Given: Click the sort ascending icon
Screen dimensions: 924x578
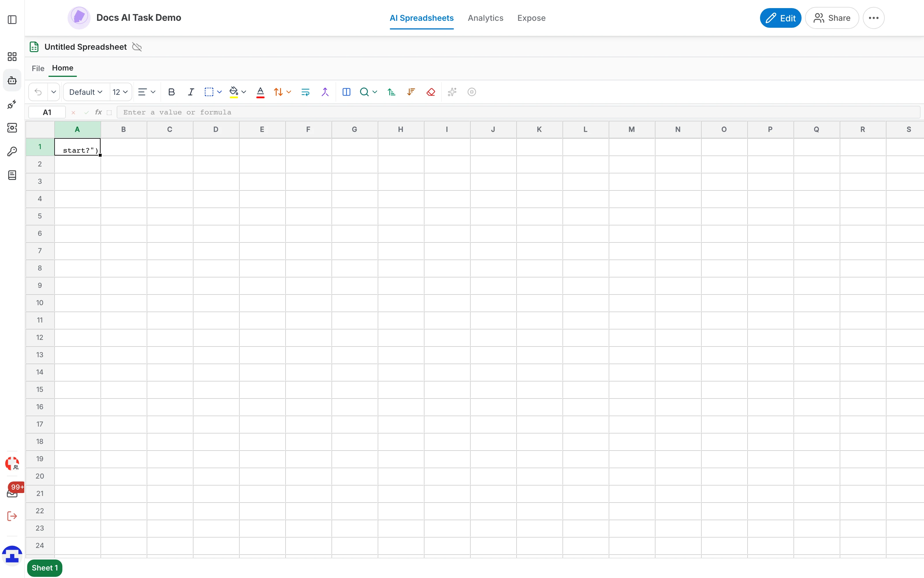Looking at the screenshot, I should tap(391, 92).
